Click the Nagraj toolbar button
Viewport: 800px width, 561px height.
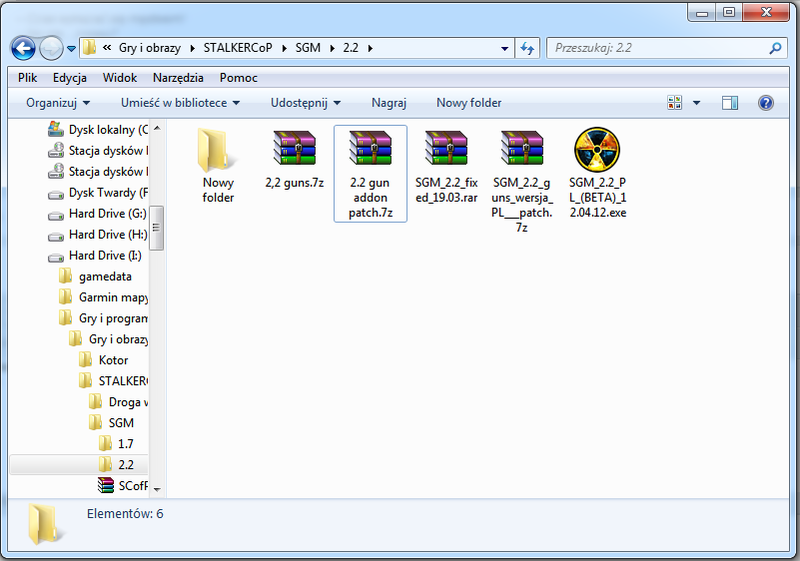point(389,103)
